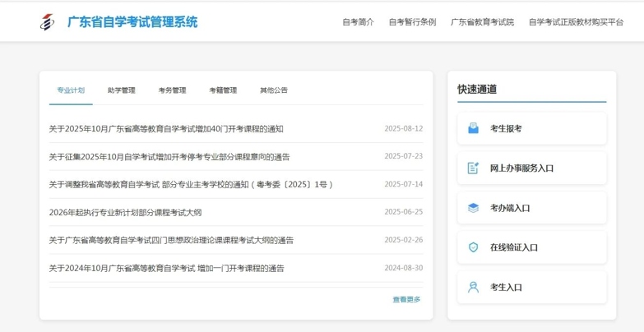644x332 pixels.
Task: Click 查看更多 to view more notices
Action: coord(406,300)
